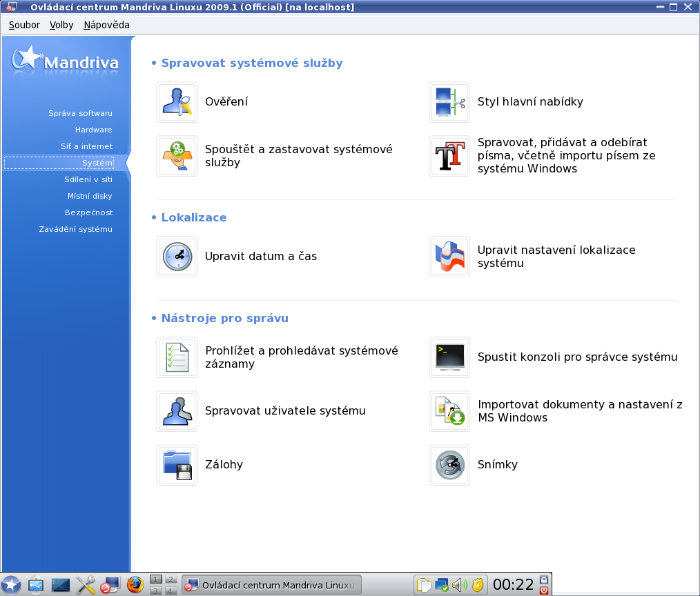The height and width of the screenshot is (596, 700).
Task: Click Upravit nastavení lokalizace systému label
Action: (x=556, y=257)
